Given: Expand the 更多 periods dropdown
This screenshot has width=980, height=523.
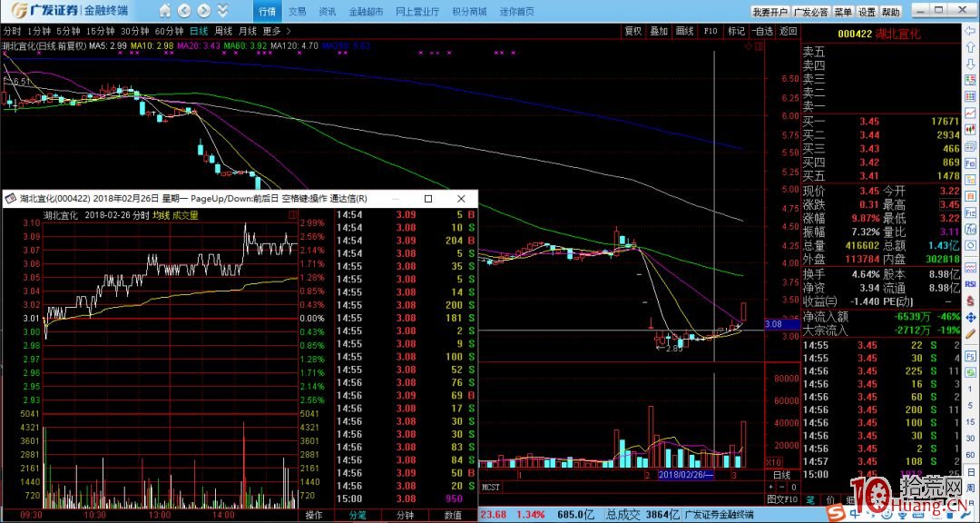Looking at the screenshot, I should tap(277, 31).
